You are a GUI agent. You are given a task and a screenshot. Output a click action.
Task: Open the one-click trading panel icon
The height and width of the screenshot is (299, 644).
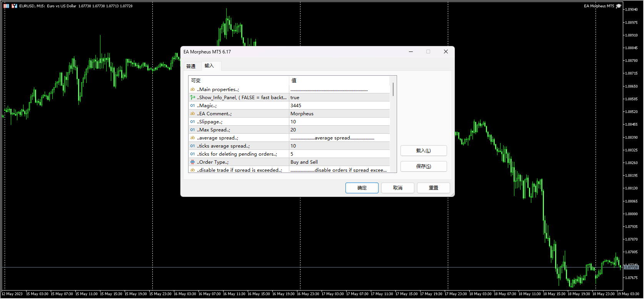(x=14, y=6)
